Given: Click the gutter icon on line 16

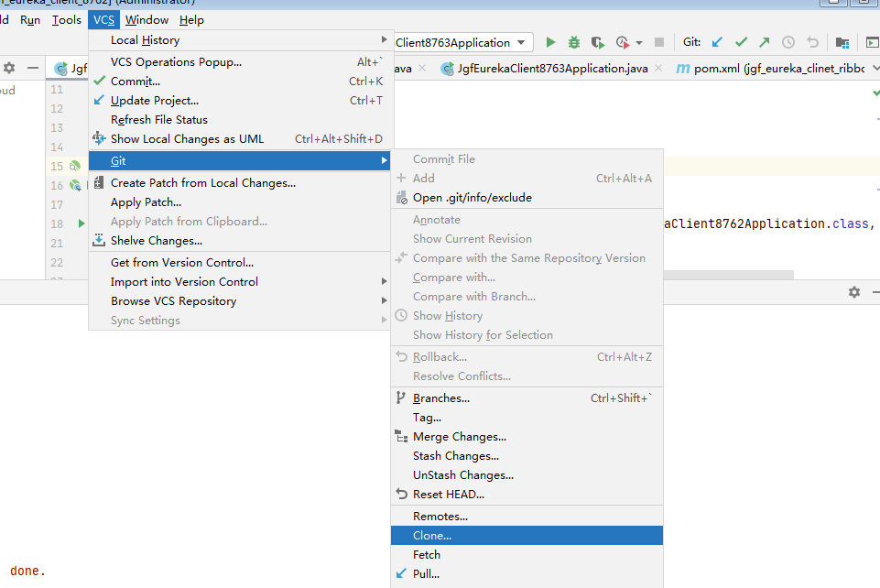Looking at the screenshot, I should tap(75, 185).
